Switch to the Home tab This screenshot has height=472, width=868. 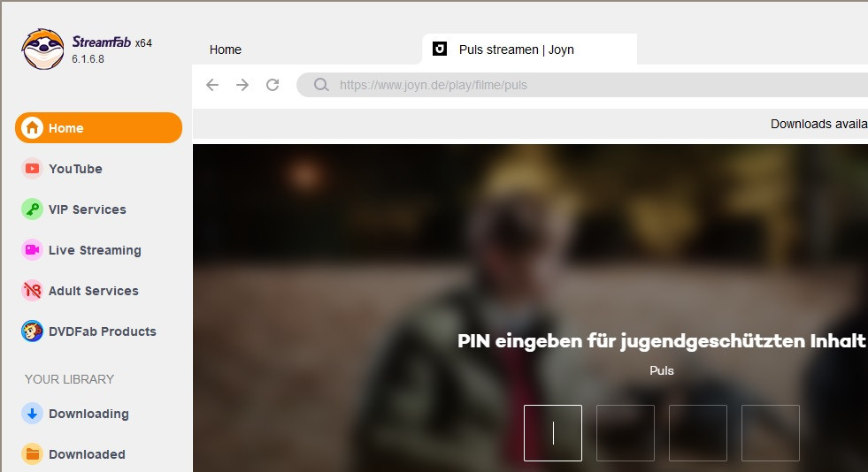pos(226,49)
